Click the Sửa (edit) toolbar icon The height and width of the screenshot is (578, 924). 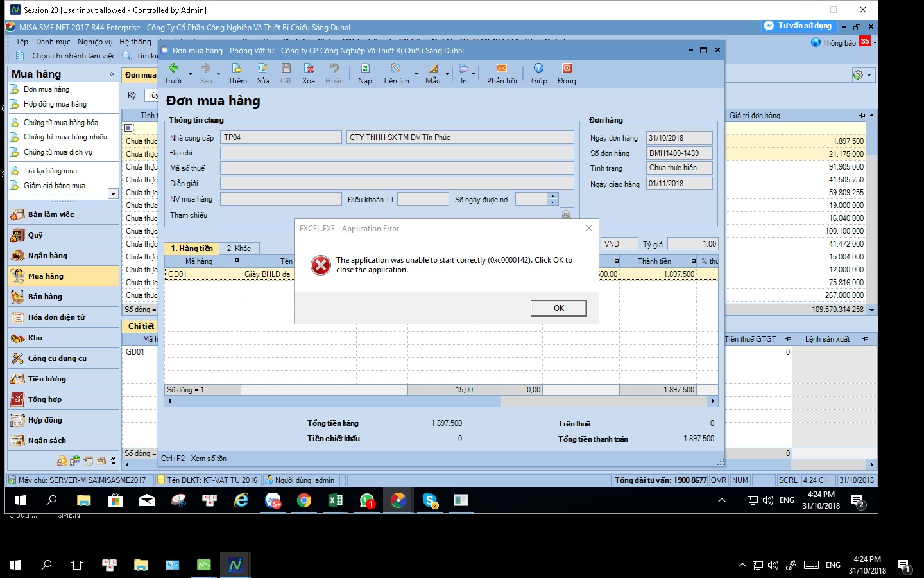pos(263,73)
